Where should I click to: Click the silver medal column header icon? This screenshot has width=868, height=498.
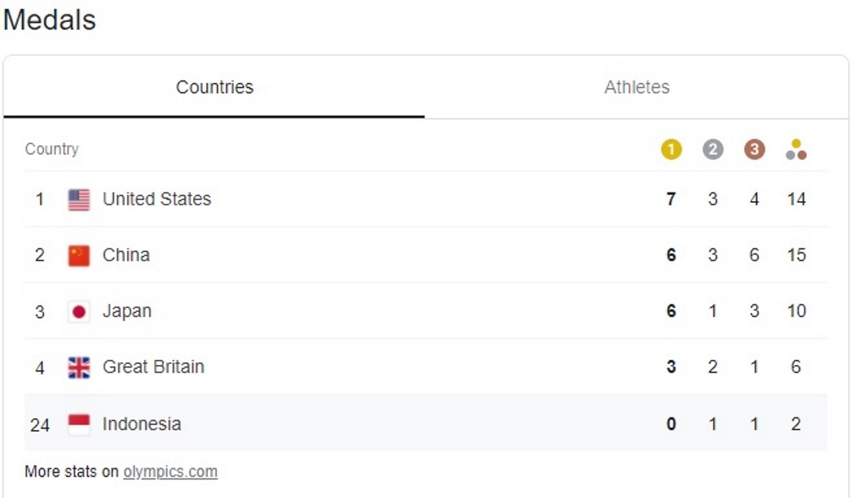pos(712,148)
